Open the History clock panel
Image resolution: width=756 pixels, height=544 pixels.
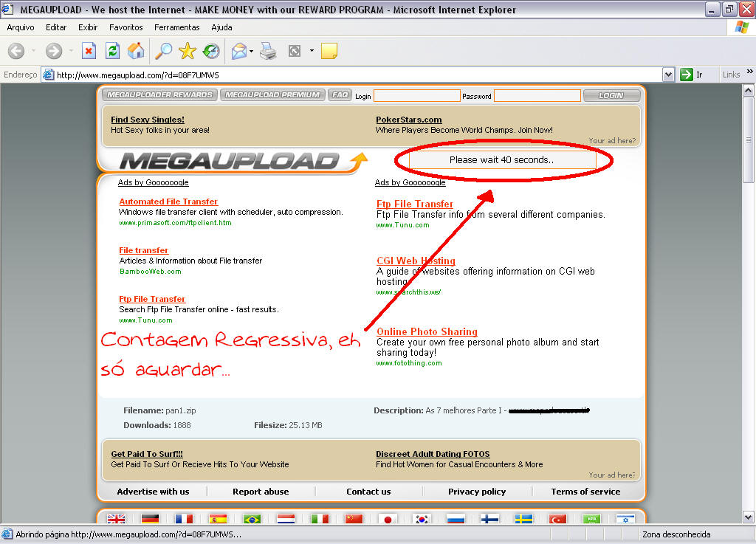(210, 51)
